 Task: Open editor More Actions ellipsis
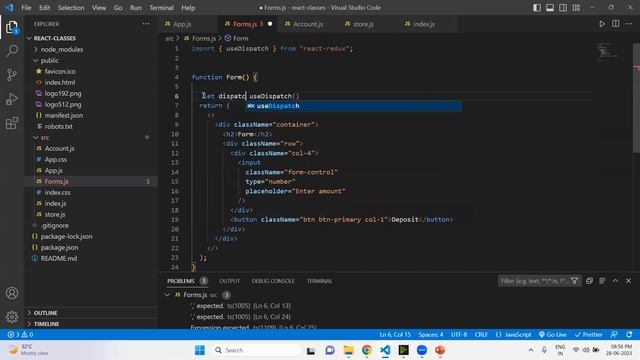click(629, 24)
